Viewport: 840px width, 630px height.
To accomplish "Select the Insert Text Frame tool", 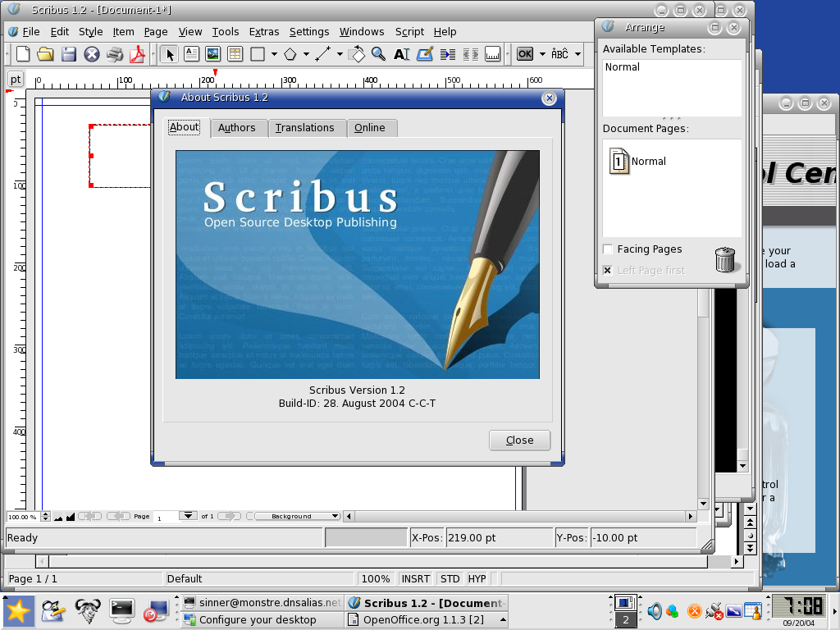I will pos(191,54).
